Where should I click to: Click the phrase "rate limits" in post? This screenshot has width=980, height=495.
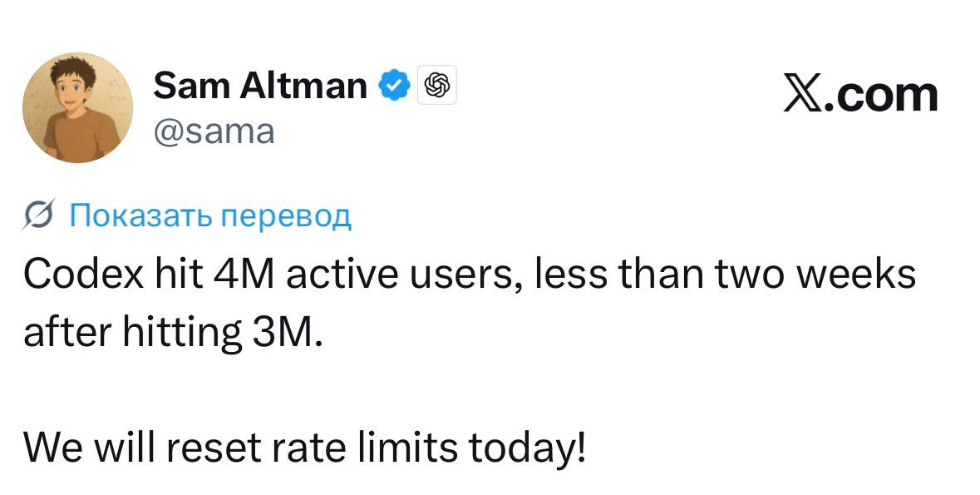(365, 448)
